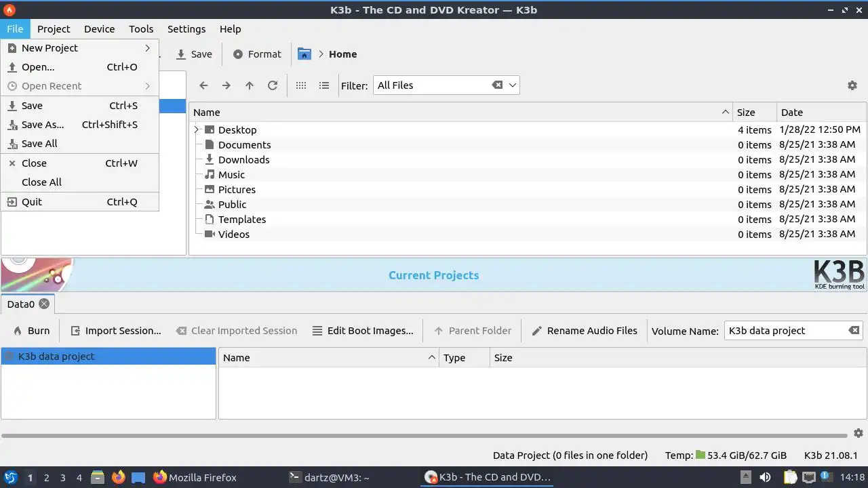Sort project files by Type column
Screen dimensions: 868x488
465,358
